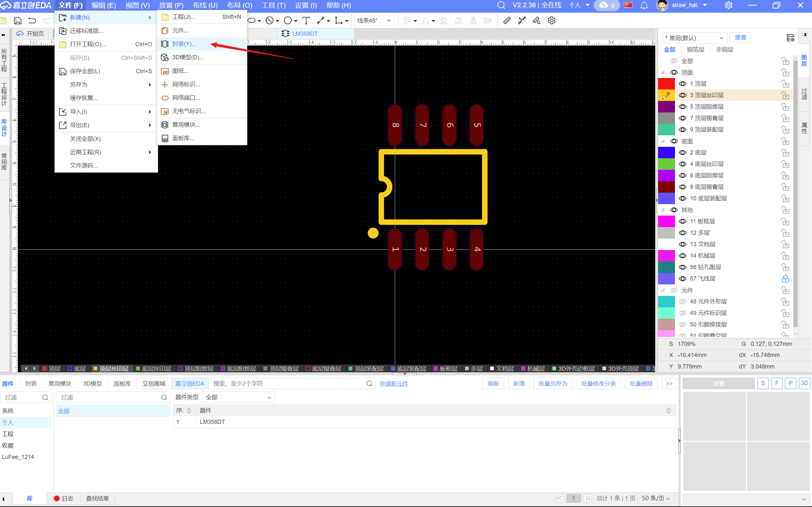Image resolution: width=812 pixels, height=507 pixels.
Task: Click the save icon in toolbar
Action: click(18, 20)
